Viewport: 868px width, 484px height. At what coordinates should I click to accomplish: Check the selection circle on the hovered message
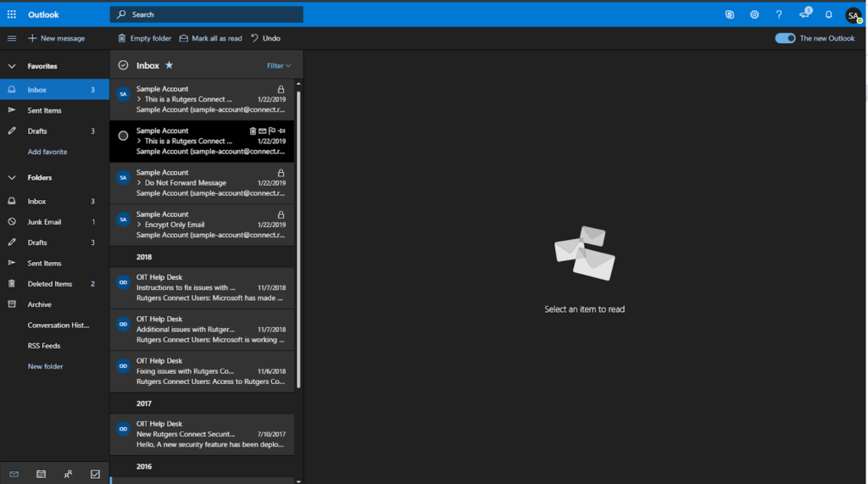coord(123,136)
